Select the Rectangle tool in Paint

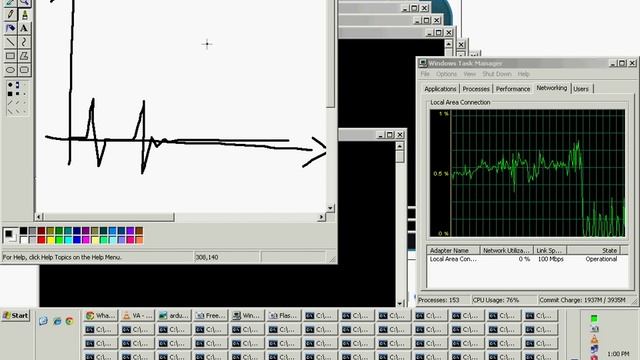click(10, 56)
